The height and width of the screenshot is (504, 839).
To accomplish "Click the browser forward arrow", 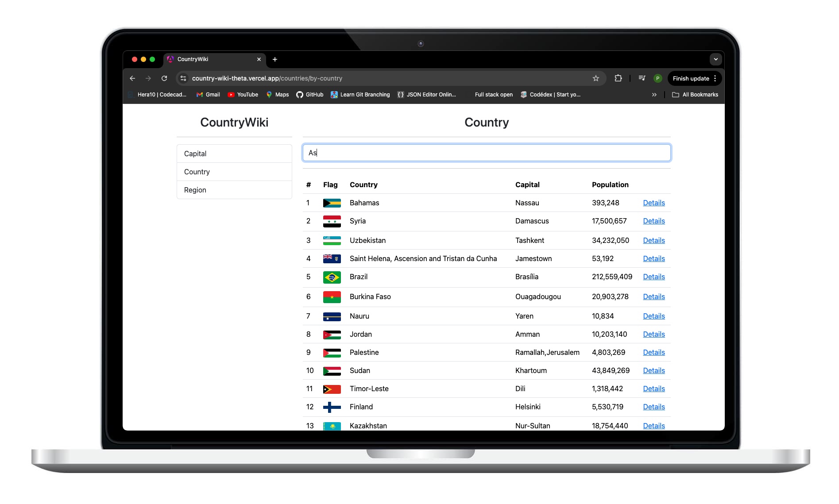I will pos(148,78).
